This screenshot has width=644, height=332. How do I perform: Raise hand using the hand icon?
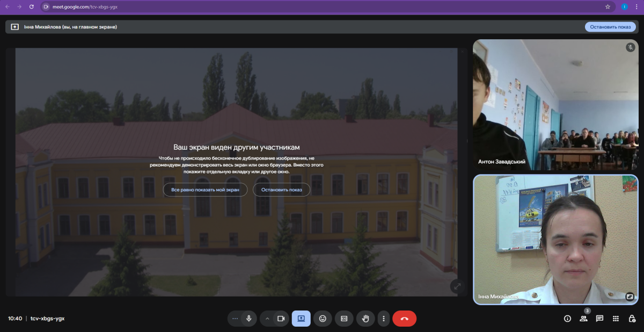tap(365, 319)
